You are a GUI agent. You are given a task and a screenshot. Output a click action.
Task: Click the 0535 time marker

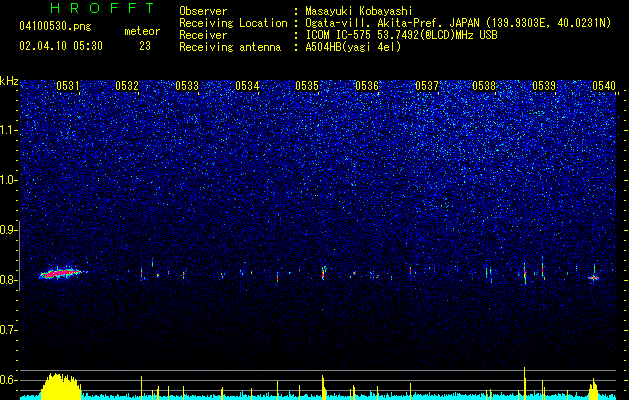coord(307,85)
